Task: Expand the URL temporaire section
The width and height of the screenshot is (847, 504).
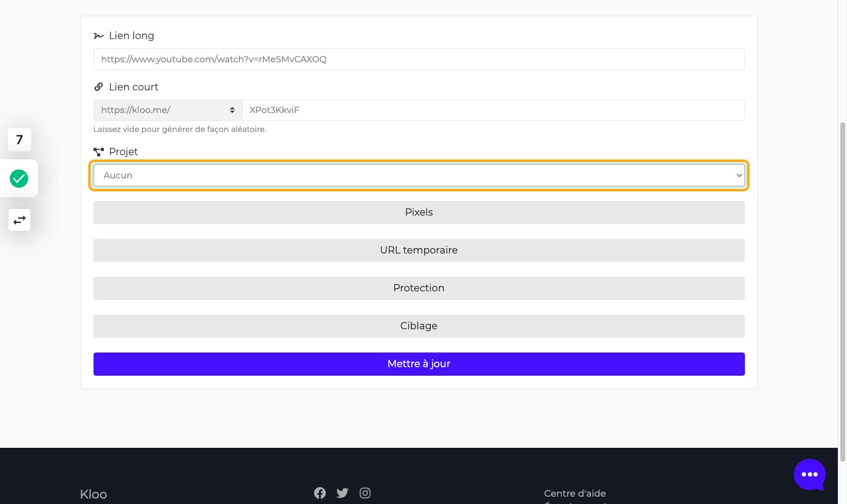Action: [x=419, y=250]
